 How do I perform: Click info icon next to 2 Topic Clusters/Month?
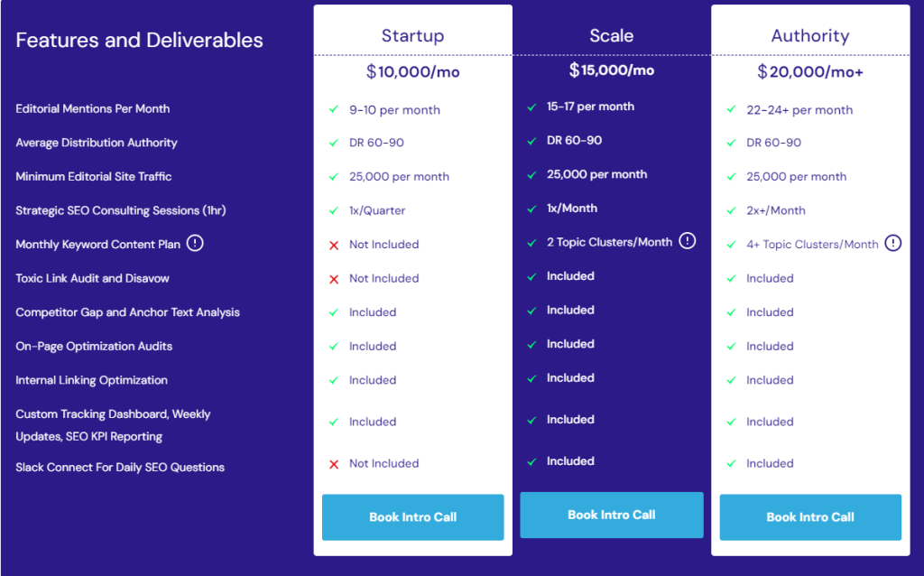click(688, 241)
